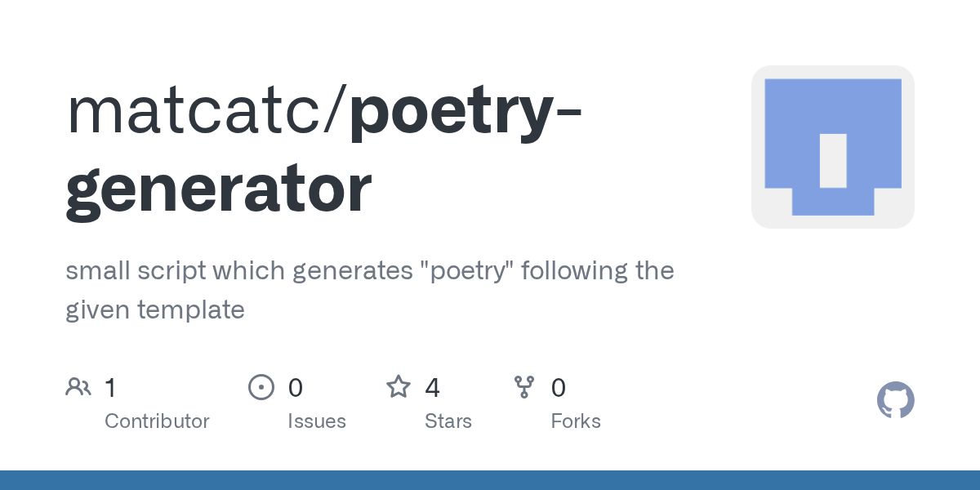980x490 pixels.
Task: Click the blue language bar at bottom
Action: [x=490, y=480]
